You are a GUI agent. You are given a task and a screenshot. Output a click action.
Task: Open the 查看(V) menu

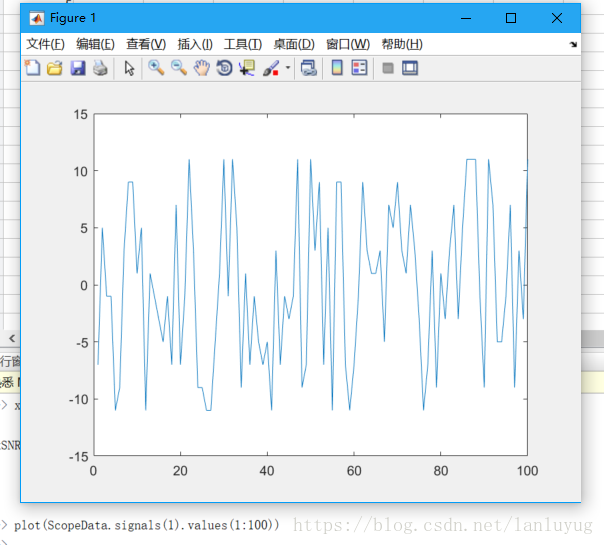(x=146, y=44)
